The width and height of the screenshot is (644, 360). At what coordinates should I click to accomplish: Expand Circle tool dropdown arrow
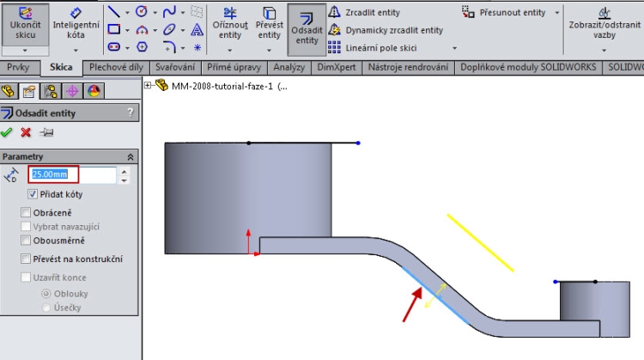pos(155,12)
